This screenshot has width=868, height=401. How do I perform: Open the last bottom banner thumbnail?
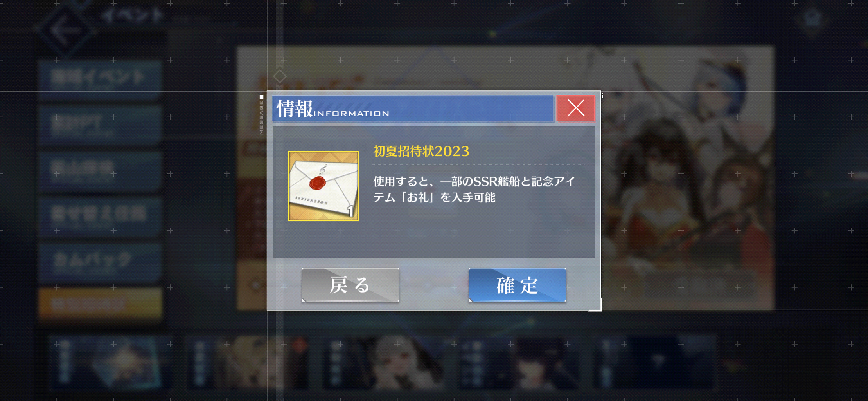tap(656, 362)
